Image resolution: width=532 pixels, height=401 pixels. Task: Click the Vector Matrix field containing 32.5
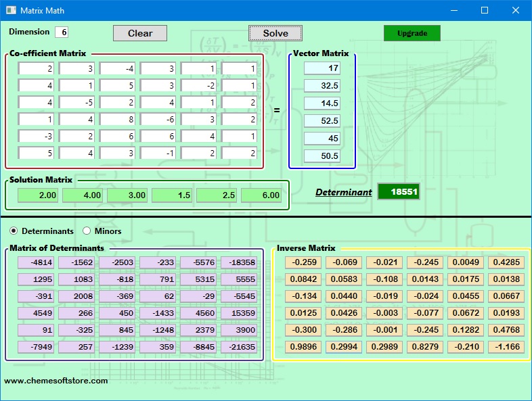(322, 86)
